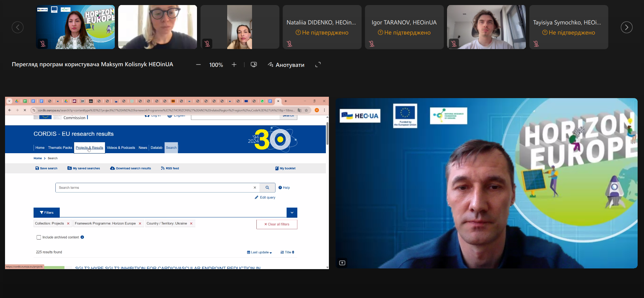The height and width of the screenshot is (298, 644).
Task: Open the orange profile avatar
Action: tap(317, 110)
